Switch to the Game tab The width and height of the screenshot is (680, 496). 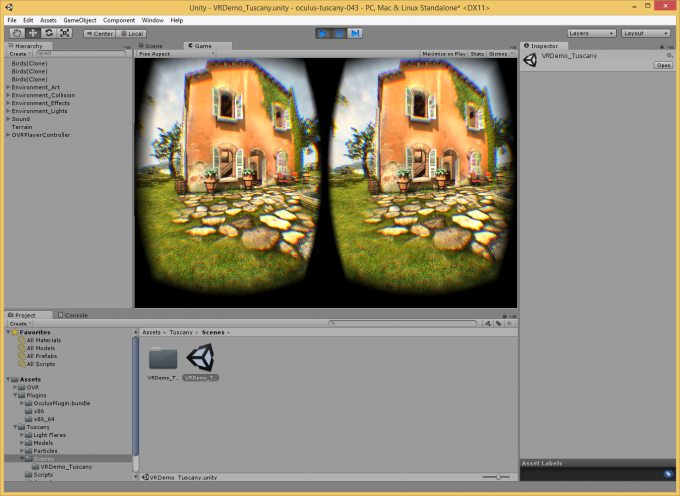pyautogui.click(x=207, y=46)
